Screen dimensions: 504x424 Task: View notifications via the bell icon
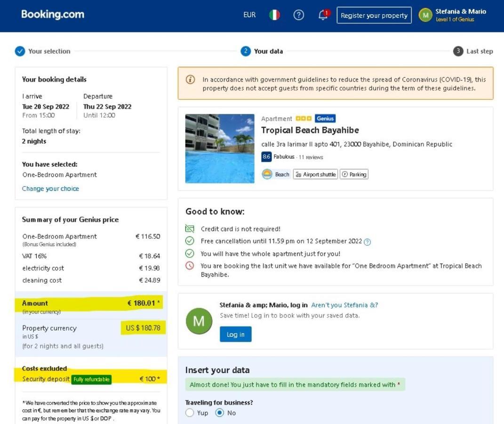(323, 15)
